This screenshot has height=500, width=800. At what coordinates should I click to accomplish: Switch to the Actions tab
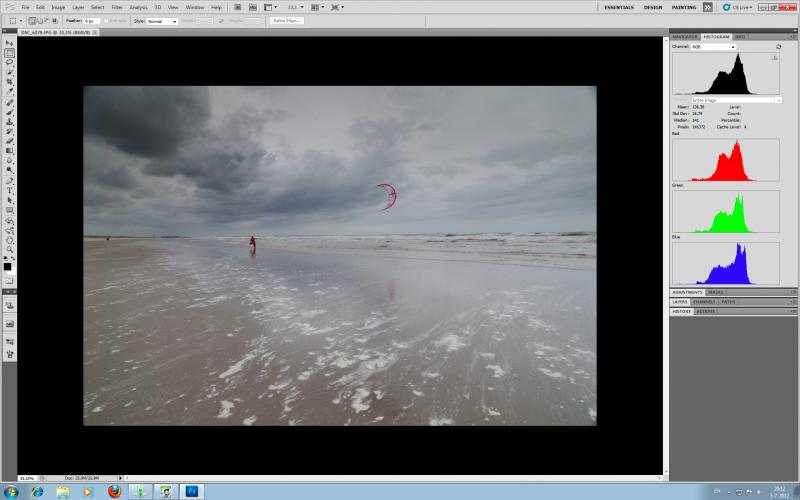pyautogui.click(x=706, y=311)
